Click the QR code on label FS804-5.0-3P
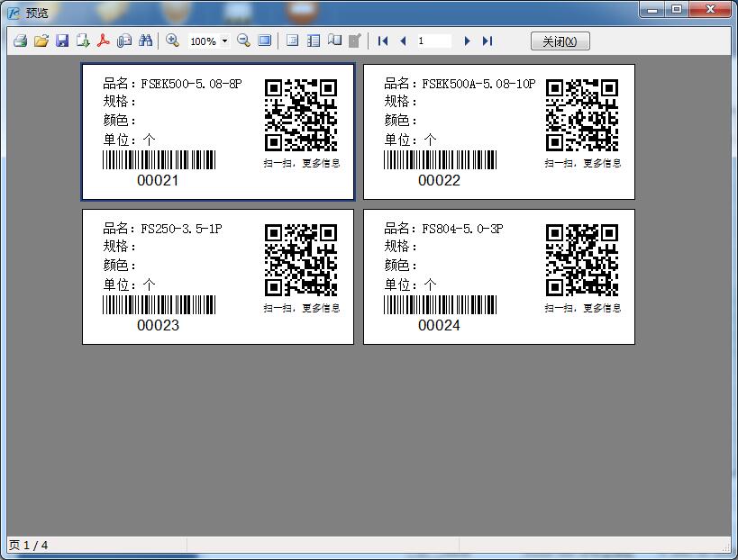The height and width of the screenshot is (560, 738). pyautogui.click(x=582, y=260)
